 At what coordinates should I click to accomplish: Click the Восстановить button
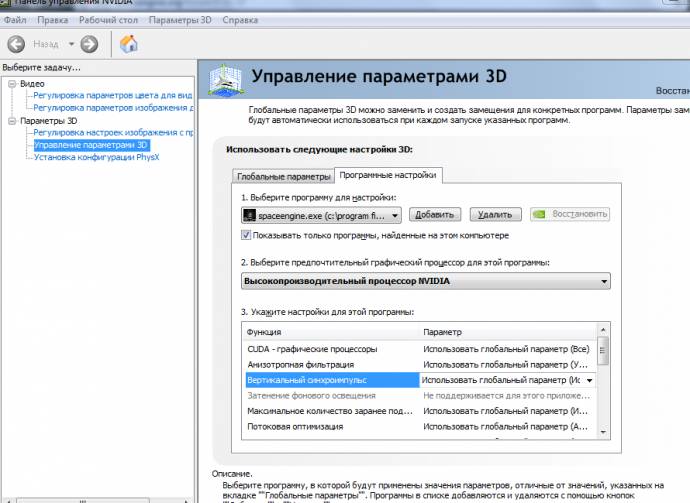pyautogui.click(x=570, y=214)
